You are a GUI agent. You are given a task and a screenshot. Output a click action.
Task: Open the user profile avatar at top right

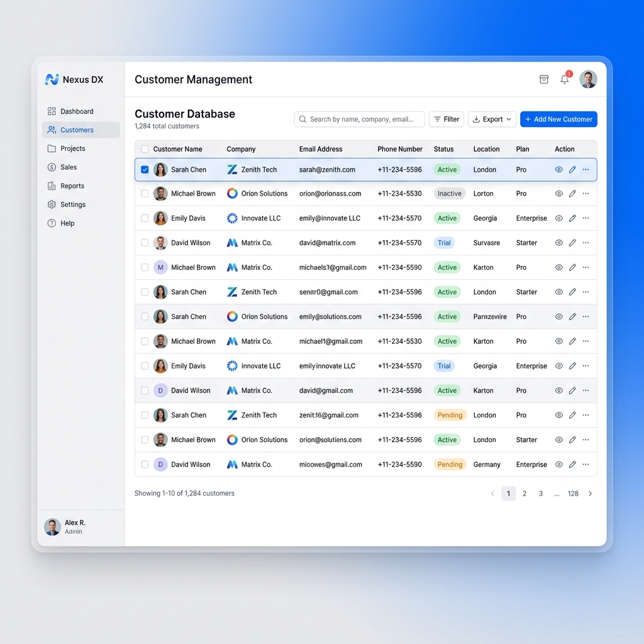click(x=588, y=79)
